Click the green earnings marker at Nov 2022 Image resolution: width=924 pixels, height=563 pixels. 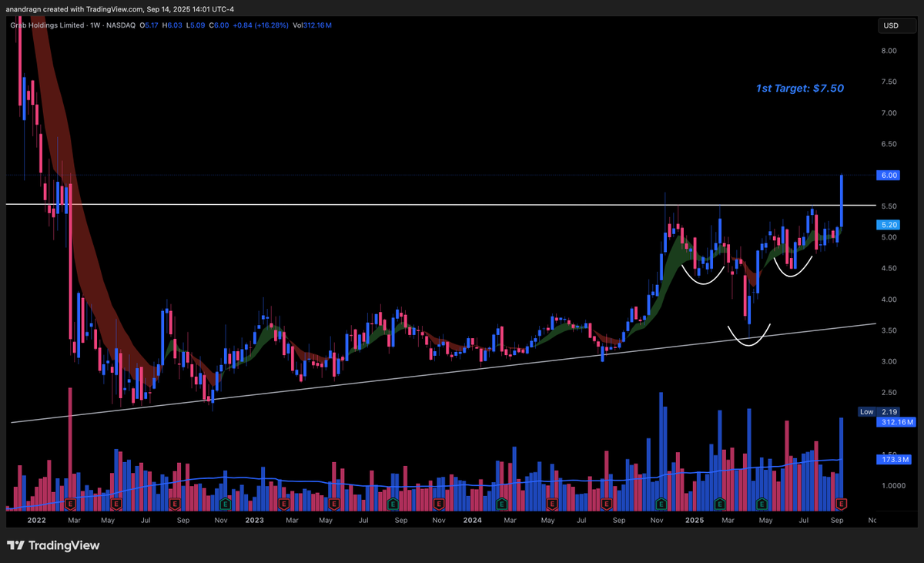click(225, 503)
